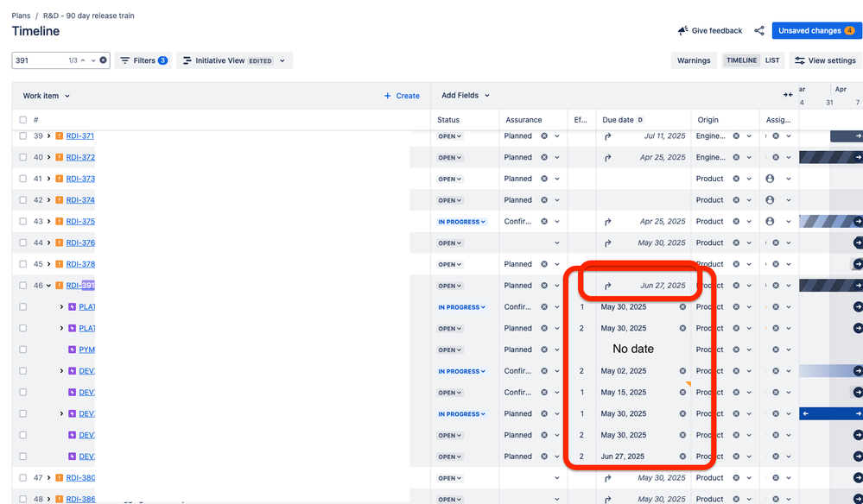Click the Unsaved changes button
This screenshot has height=504, width=863.
tap(815, 31)
